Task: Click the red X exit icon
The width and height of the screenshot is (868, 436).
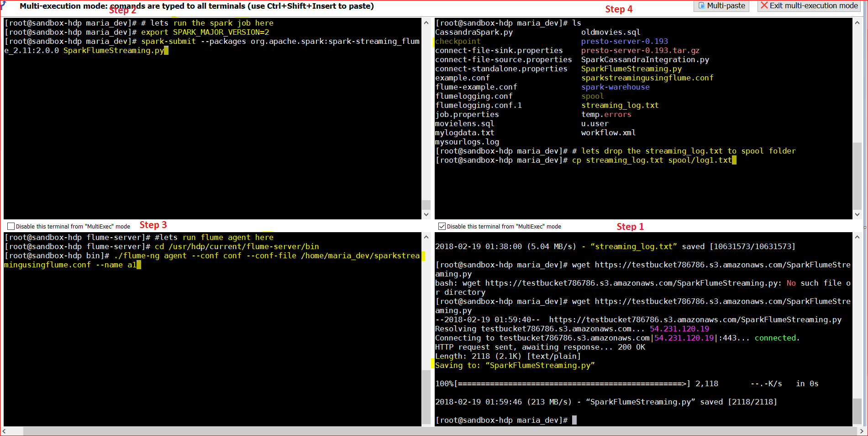Action: [764, 5]
